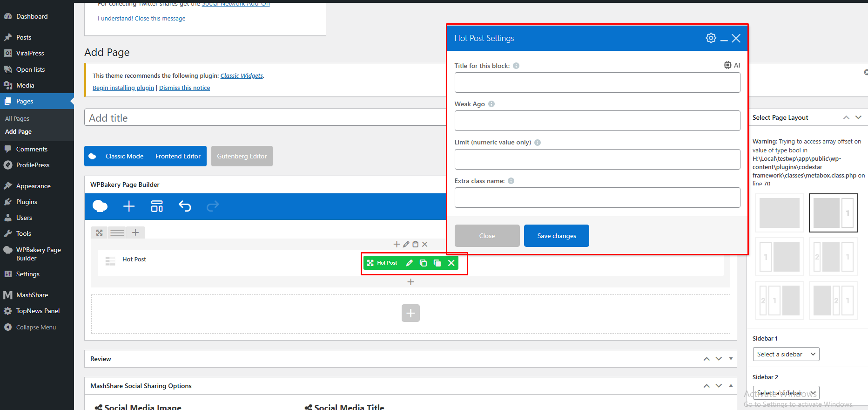Click Begin installing plugin link
The image size is (868, 410).
click(123, 88)
